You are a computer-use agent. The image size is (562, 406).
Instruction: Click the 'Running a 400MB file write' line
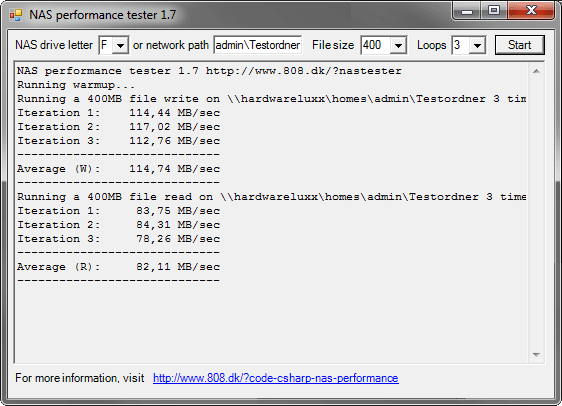tap(272, 99)
